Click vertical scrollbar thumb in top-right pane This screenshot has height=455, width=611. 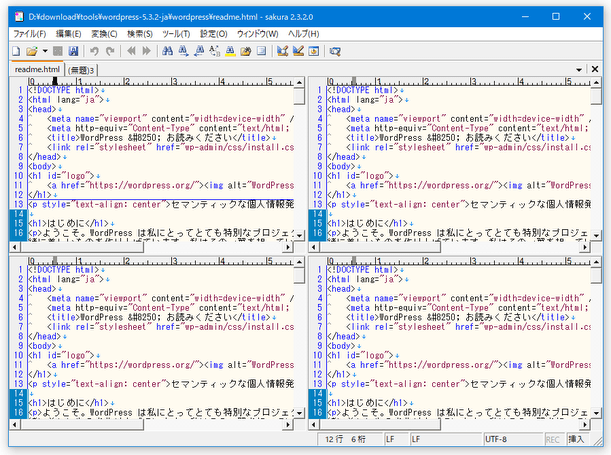(596, 96)
